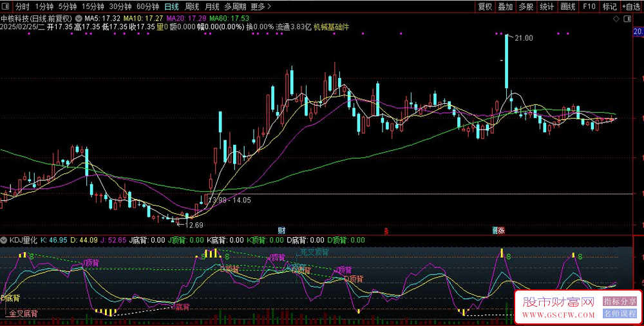
Task: Toggle the left sidebar panel icon
Action: (6, 6)
